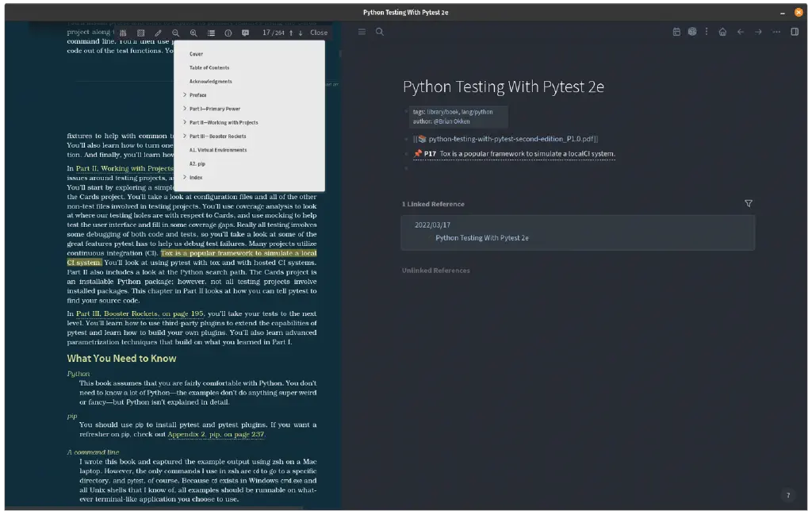Zoom out the PDF document
Image resolution: width=812 pixels, height=515 pixels.
175,33
